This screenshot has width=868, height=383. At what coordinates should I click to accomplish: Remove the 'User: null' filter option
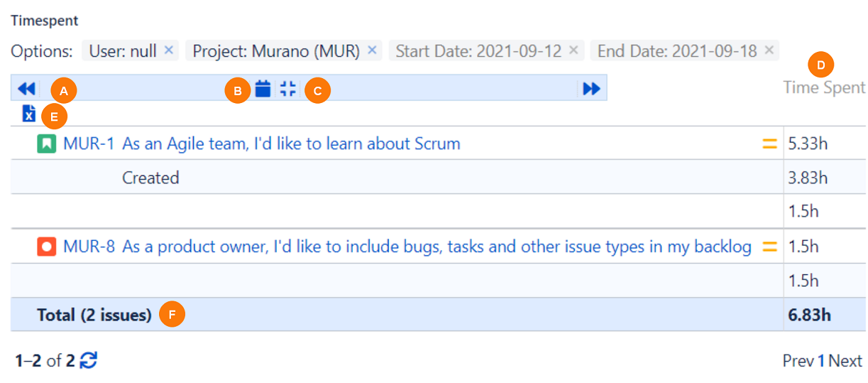pos(169,50)
